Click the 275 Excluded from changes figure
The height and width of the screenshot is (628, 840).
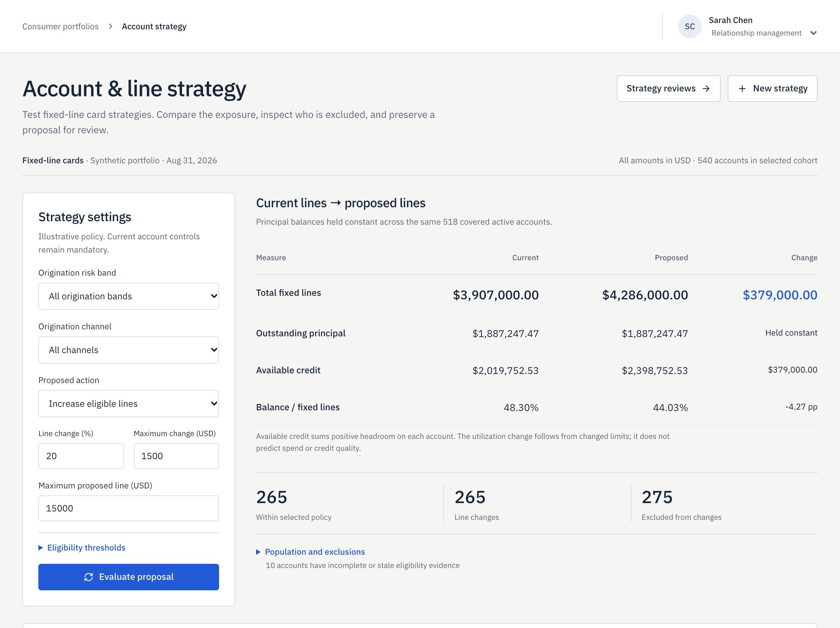[x=657, y=497]
